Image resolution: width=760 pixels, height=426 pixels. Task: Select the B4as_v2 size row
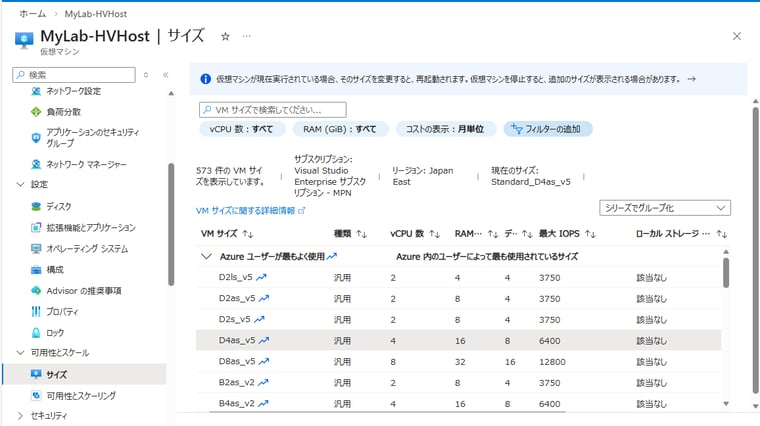(x=458, y=403)
